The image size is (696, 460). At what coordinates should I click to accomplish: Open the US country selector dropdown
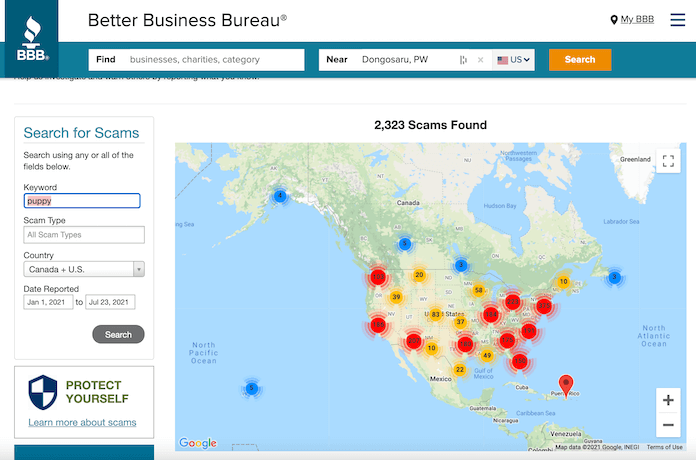(515, 60)
